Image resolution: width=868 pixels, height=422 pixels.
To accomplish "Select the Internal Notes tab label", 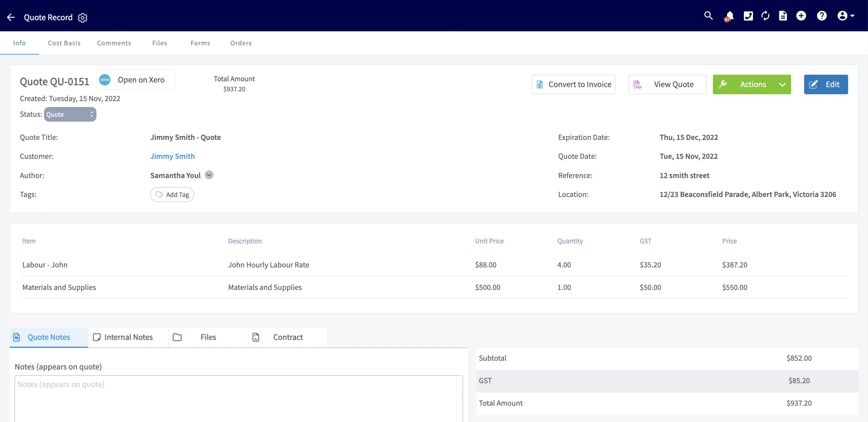I will pos(128,337).
